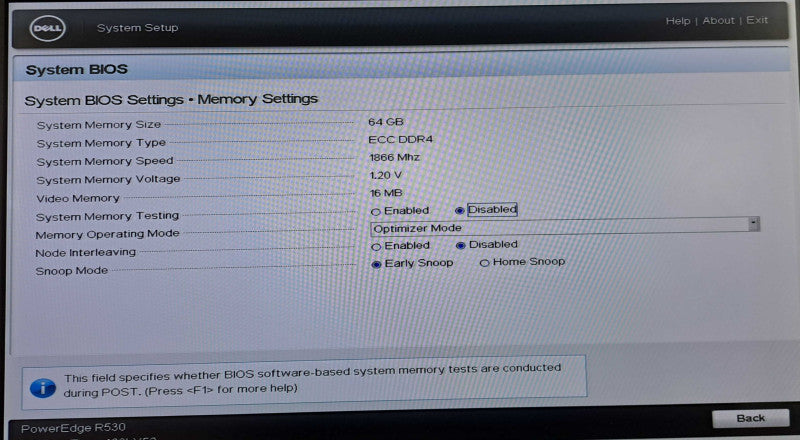The height and width of the screenshot is (440, 800).
Task: Click the Dell logo icon
Action: pyautogui.click(x=47, y=29)
